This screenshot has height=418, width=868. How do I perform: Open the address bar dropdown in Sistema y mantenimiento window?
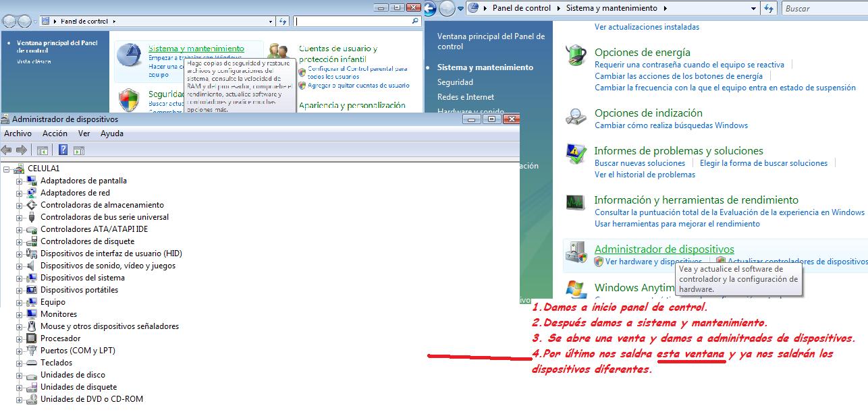coord(753,9)
